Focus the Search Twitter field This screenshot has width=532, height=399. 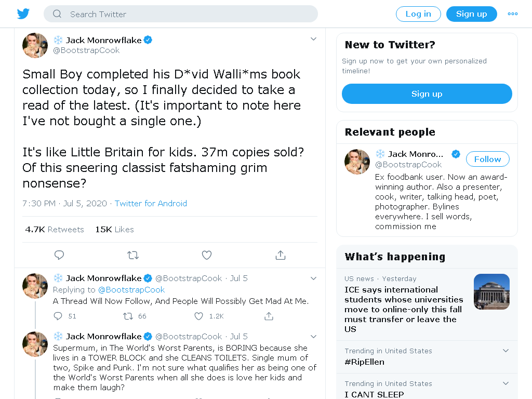click(x=180, y=14)
